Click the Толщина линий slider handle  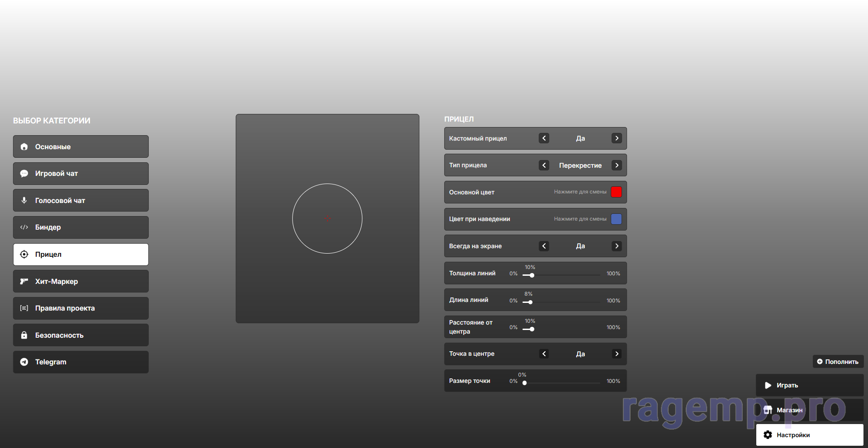point(532,275)
